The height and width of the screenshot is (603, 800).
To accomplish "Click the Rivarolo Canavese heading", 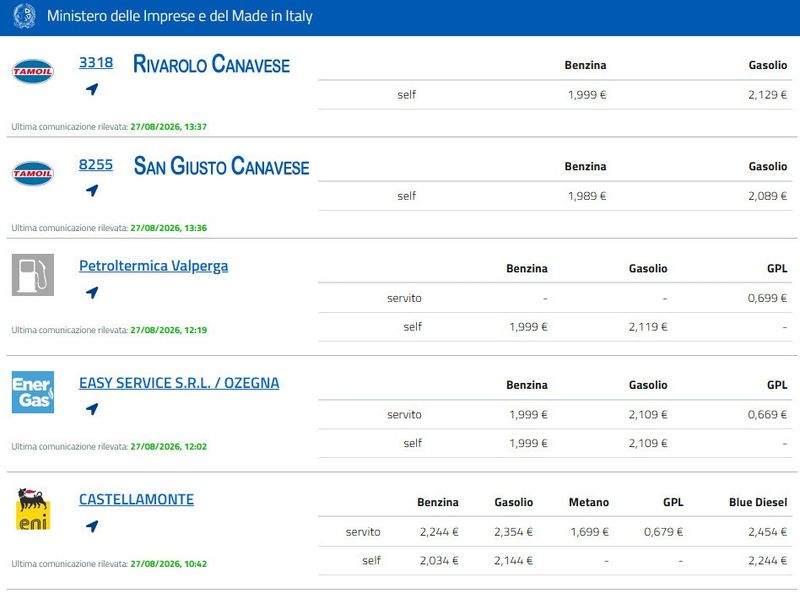I will pyautogui.click(x=211, y=64).
